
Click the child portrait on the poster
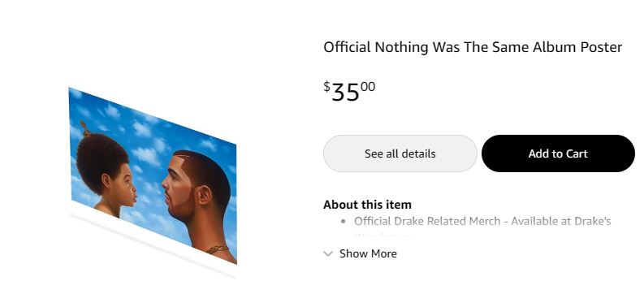click(106, 173)
